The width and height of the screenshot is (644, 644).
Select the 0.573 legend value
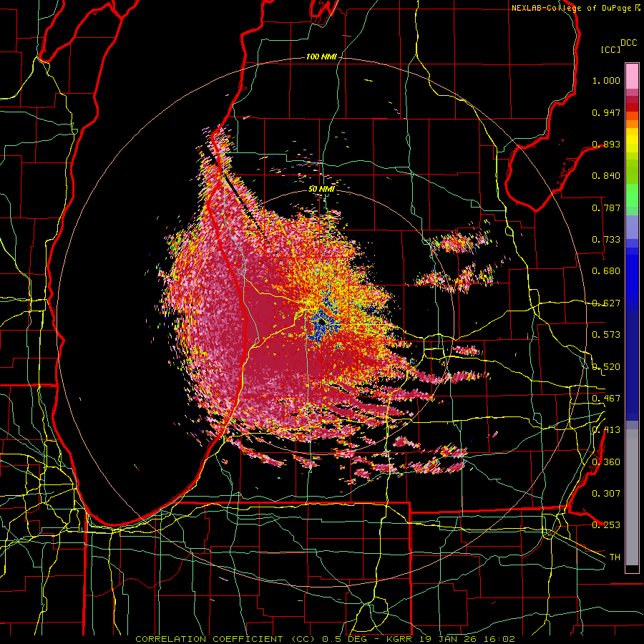point(606,335)
